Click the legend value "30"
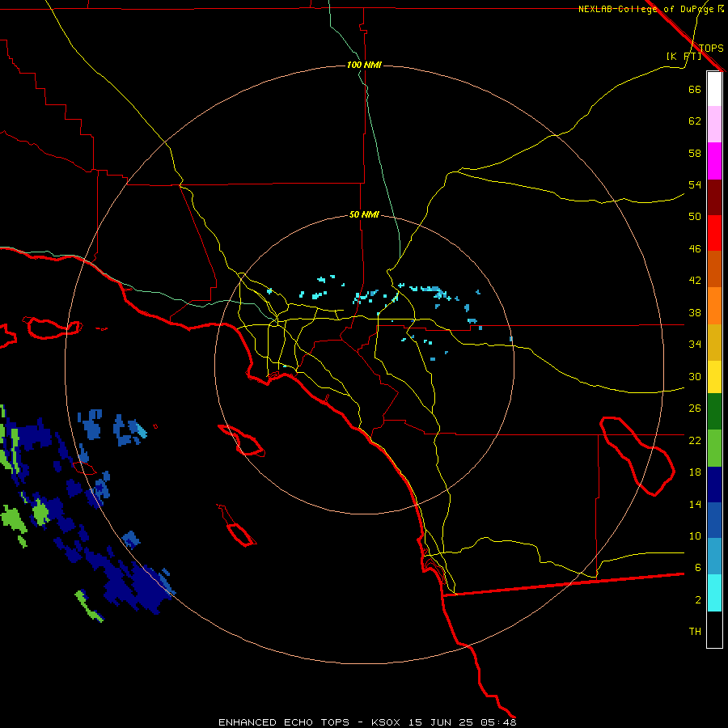This screenshot has height=728, width=728. tap(695, 376)
